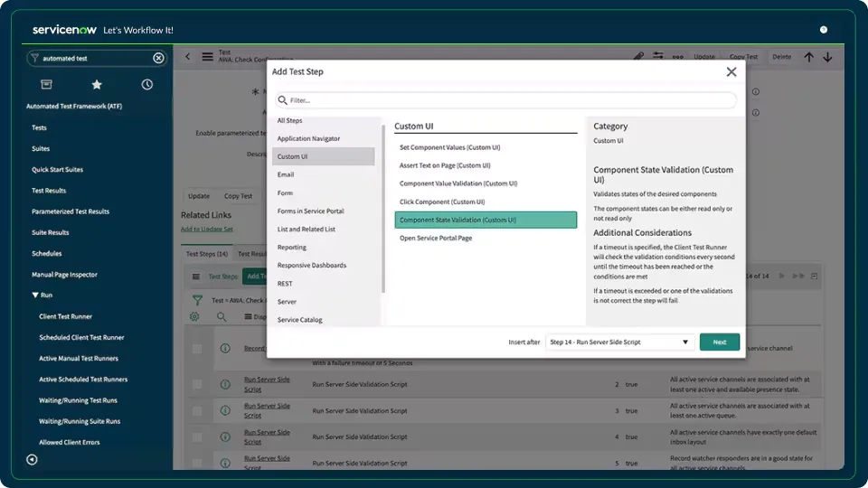Preview the step 3 record info icon
868x488 pixels.
(x=225, y=410)
